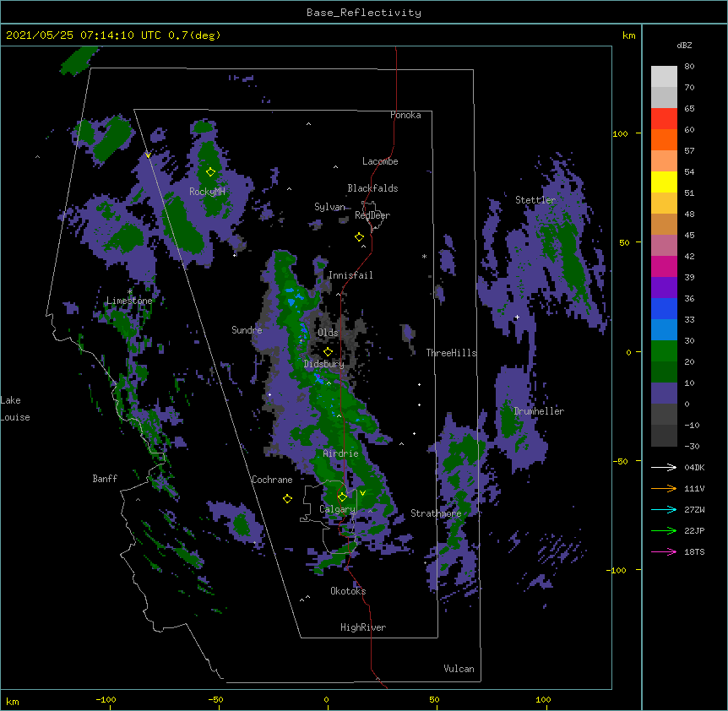Click the green 22JP arrow in legend

[x=664, y=530]
